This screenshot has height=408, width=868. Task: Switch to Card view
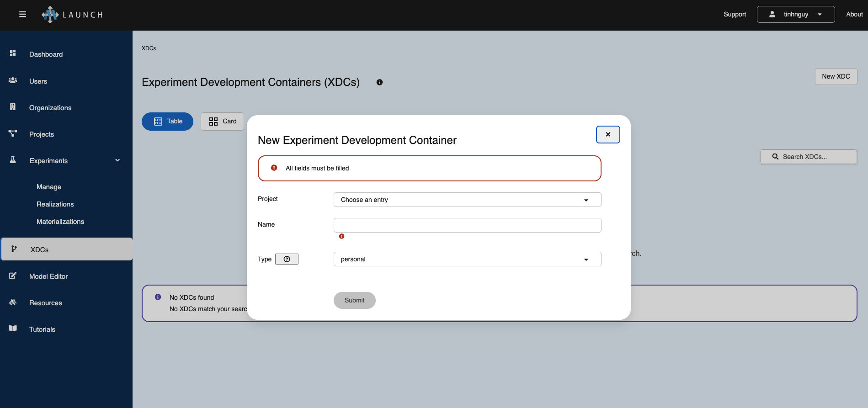click(x=223, y=122)
